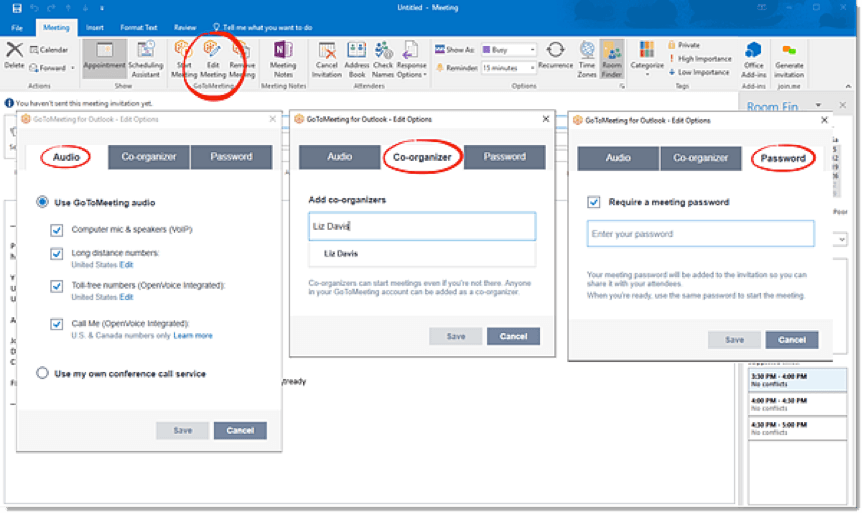Image resolution: width=862 pixels, height=513 pixels.
Task: Toggle Toll-free numbers checkbox
Action: [x=57, y=286]
